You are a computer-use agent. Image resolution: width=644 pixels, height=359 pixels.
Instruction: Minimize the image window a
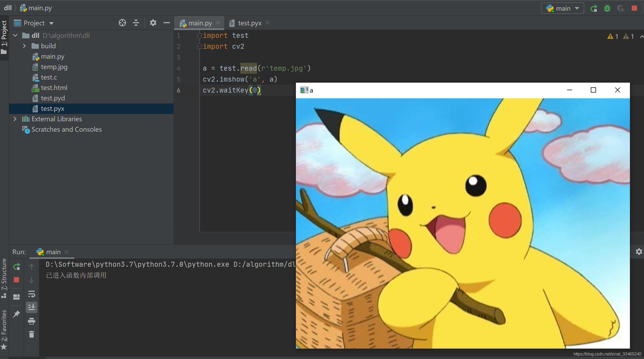pyautogui.click(x=570, y=90)
